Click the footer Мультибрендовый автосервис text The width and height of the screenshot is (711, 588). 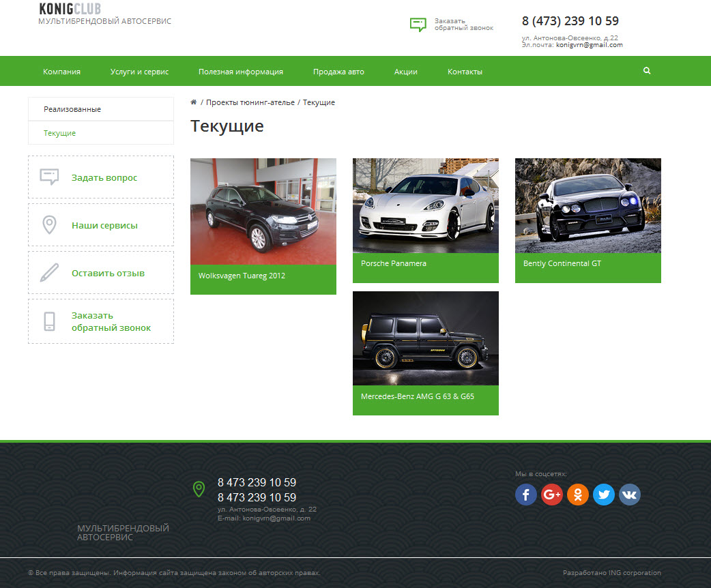tap(123, 533)
